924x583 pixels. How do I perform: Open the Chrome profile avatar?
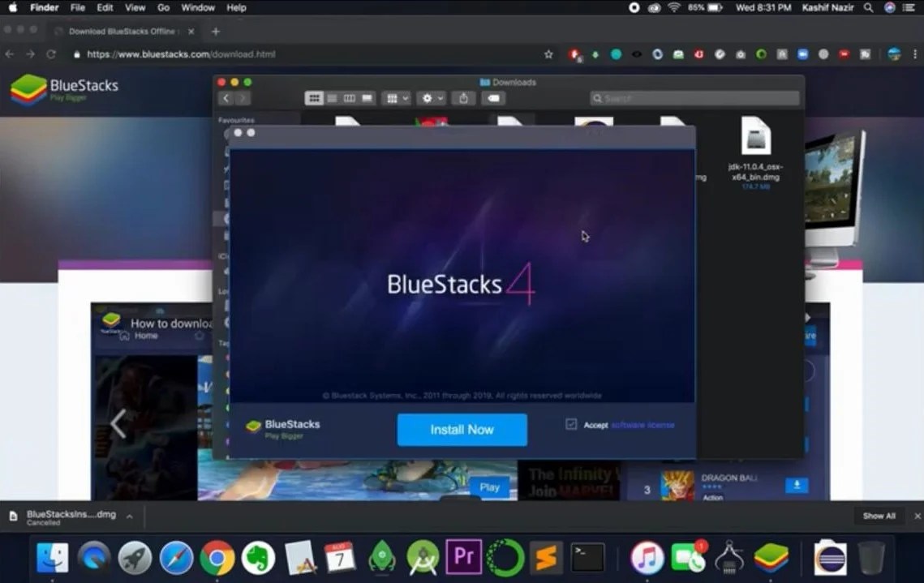894,54
